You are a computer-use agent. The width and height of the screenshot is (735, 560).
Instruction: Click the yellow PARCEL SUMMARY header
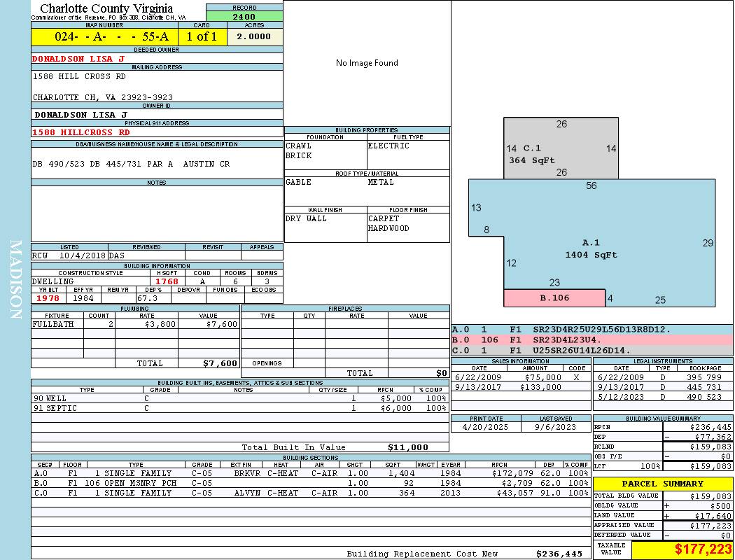(663, 484)
